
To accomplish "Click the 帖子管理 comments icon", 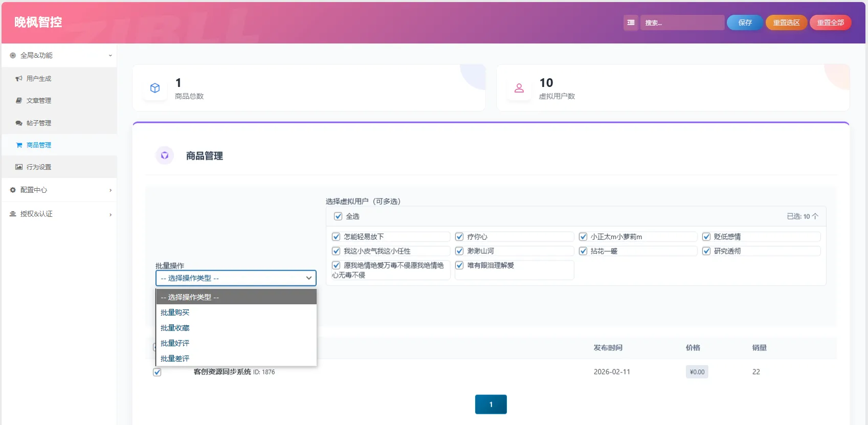I will (19, 123).
